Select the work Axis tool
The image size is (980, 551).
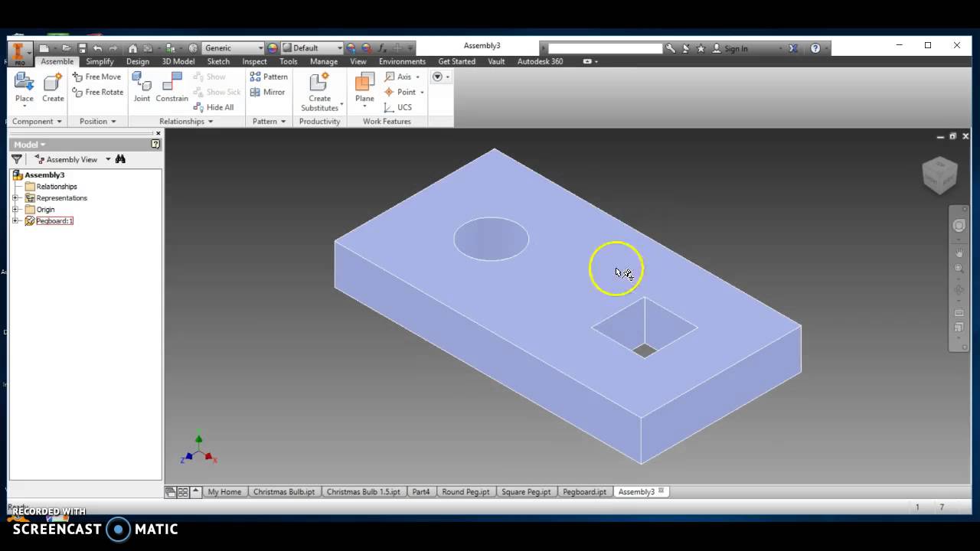(398, 77)
